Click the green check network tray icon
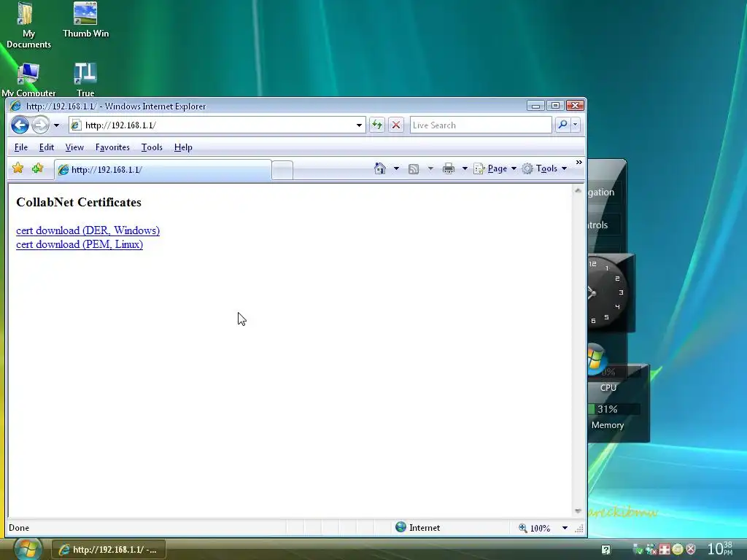The image size is (747, 560). tap(638, 550)
